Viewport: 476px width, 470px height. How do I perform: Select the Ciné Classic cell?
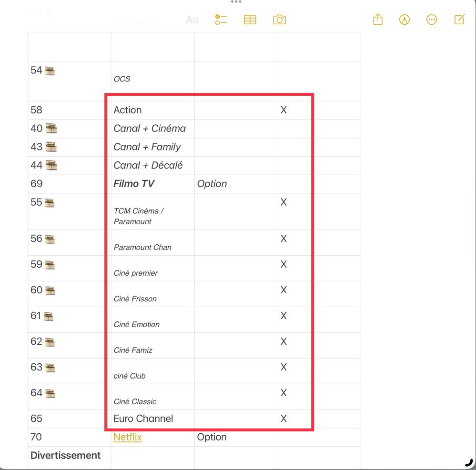[152, 397]
